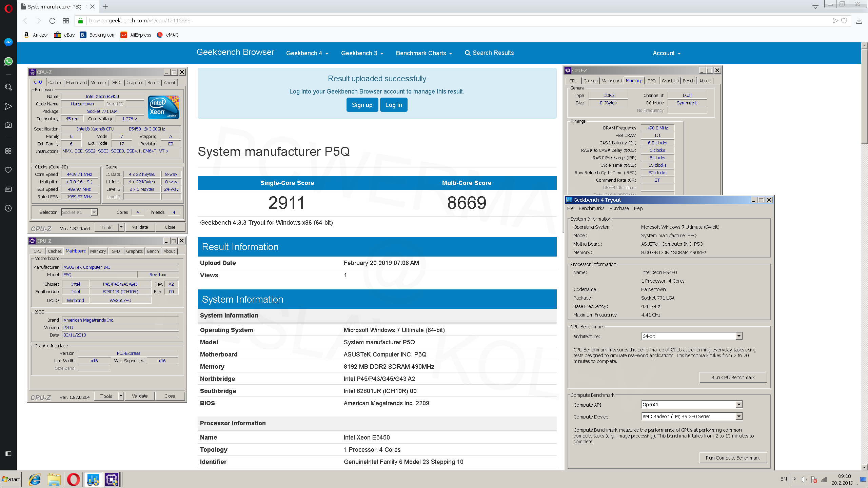Viewport: 868px width, 488px height.
Task: Launch Internet Explorer from taskbar
Action: click(35, 480)
